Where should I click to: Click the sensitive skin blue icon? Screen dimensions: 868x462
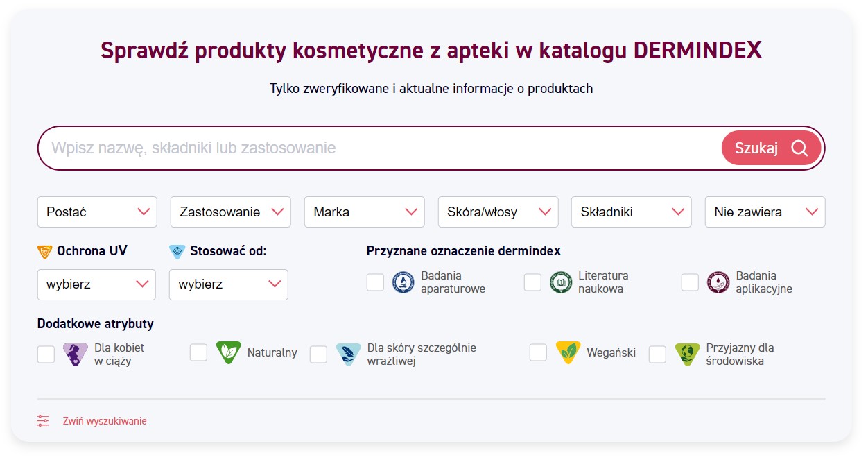coord(348,354)
